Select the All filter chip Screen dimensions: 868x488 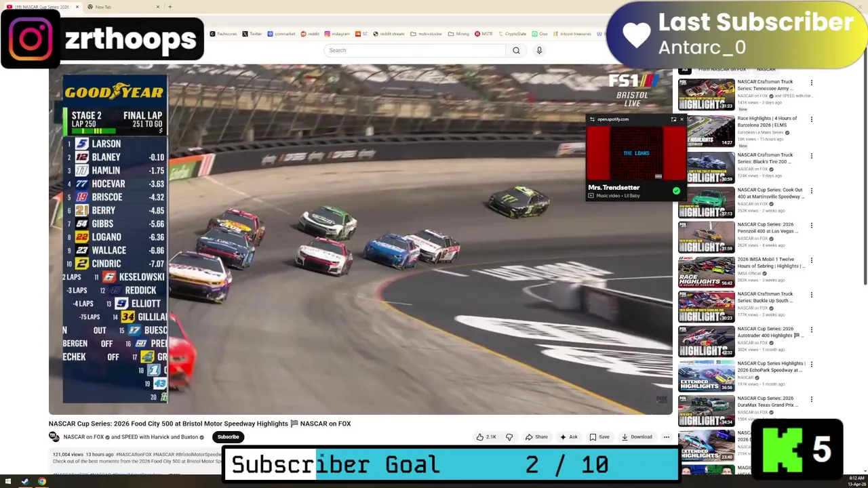685,69
